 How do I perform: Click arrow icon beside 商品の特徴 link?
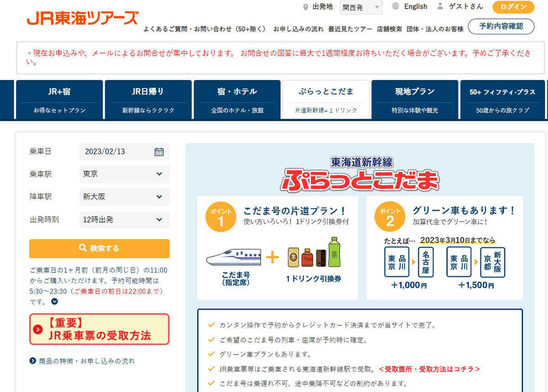32,361
